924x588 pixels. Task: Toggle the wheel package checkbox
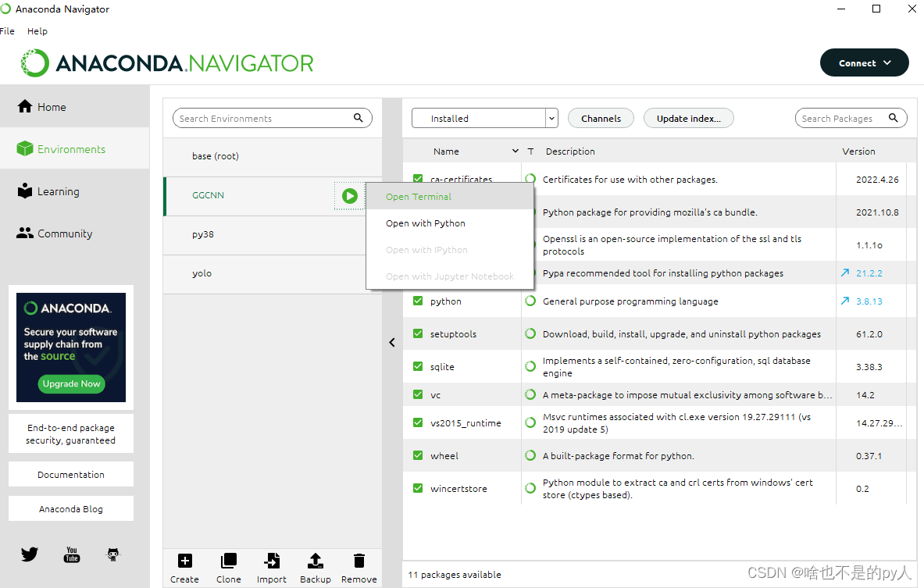418,455
